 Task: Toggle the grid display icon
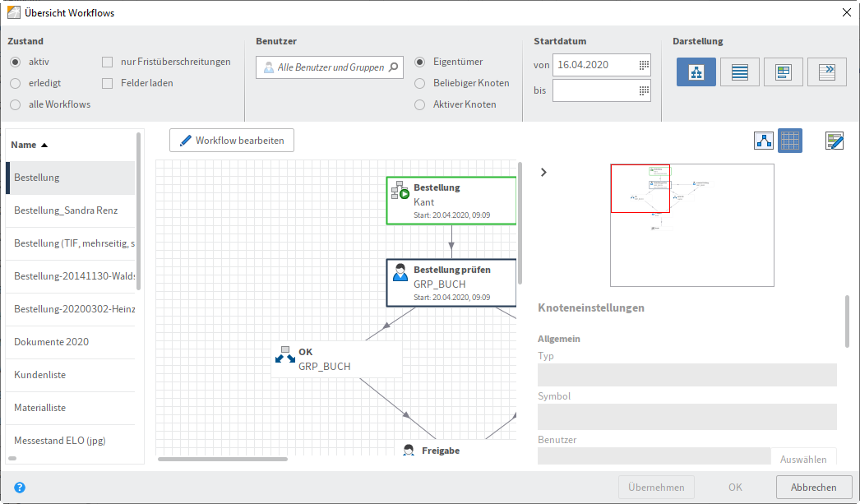coord(790,141)
